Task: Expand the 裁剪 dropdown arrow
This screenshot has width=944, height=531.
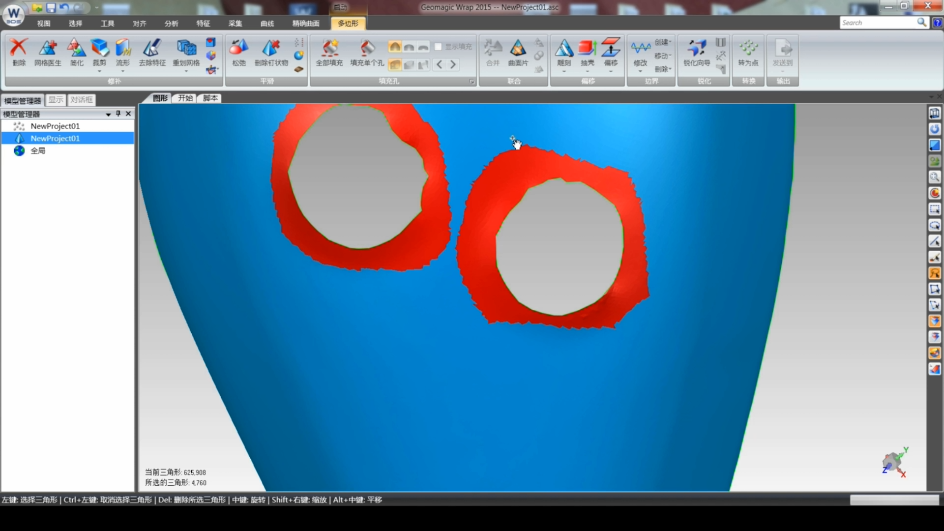Action: [x=99, y=72]
